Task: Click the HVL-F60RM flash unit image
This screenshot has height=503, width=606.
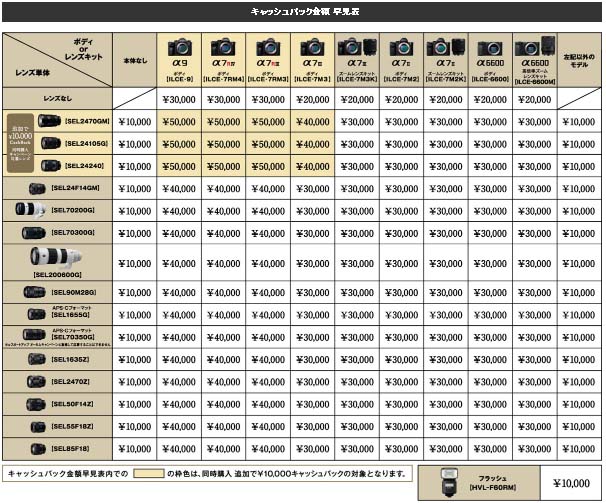Action: 449,482
